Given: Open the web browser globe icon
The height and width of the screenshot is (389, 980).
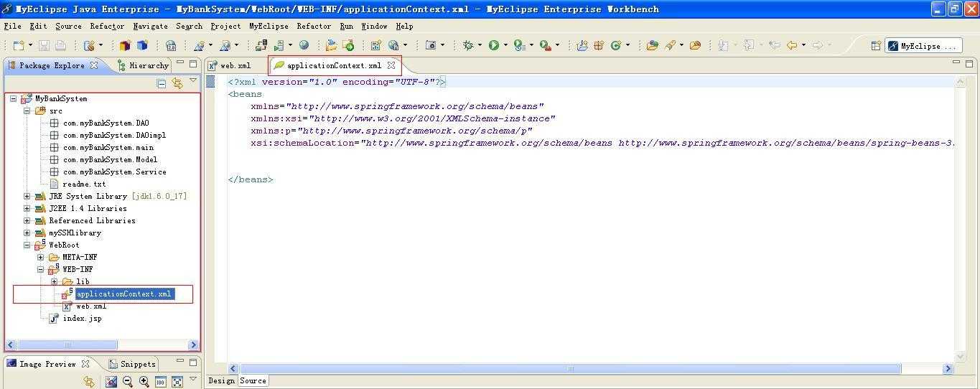Looking at the screenshot, I should (304, 45).
